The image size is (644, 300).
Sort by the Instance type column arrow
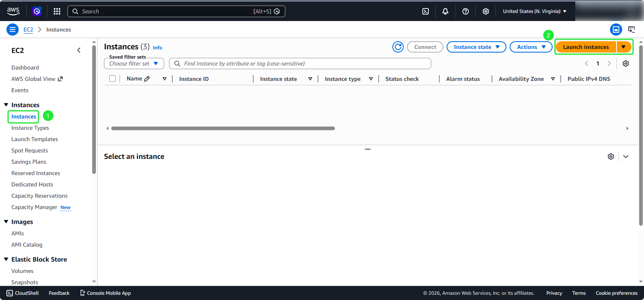click(371, 79)
